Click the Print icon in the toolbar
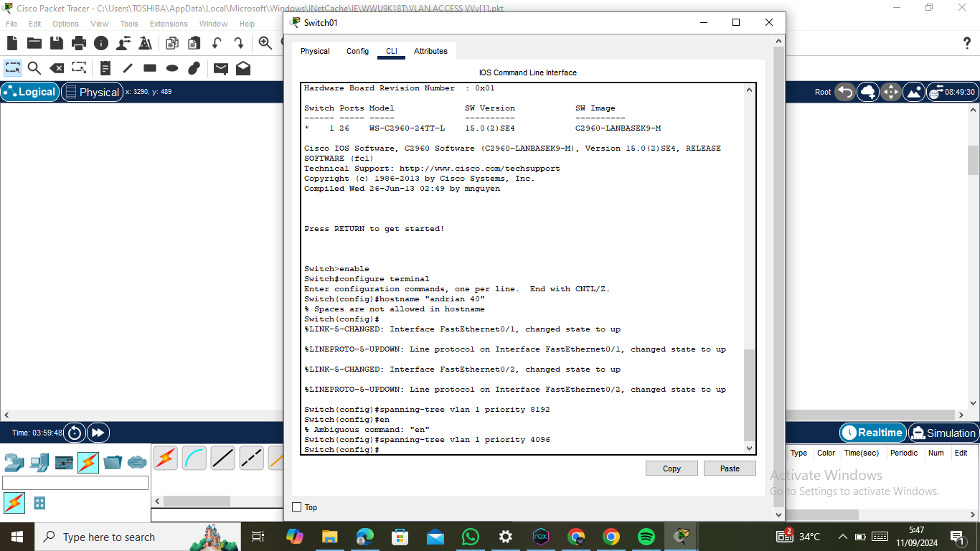Image resolution: width=980 pixels, height=551 pixels. click(x=79, y=43)
